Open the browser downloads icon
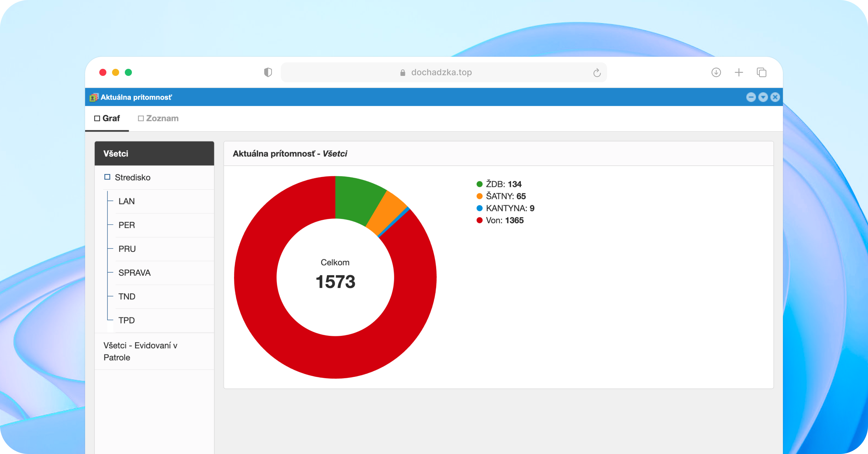 click(x=716, y=72)
